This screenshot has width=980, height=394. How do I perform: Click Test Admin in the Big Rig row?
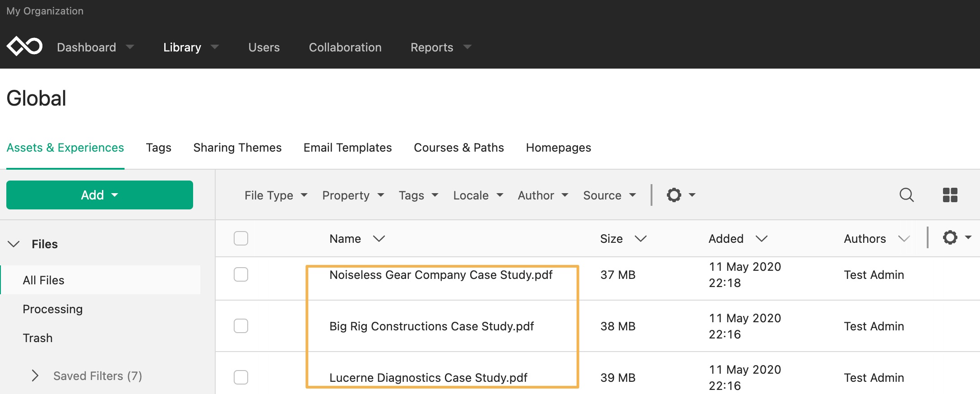874,326
